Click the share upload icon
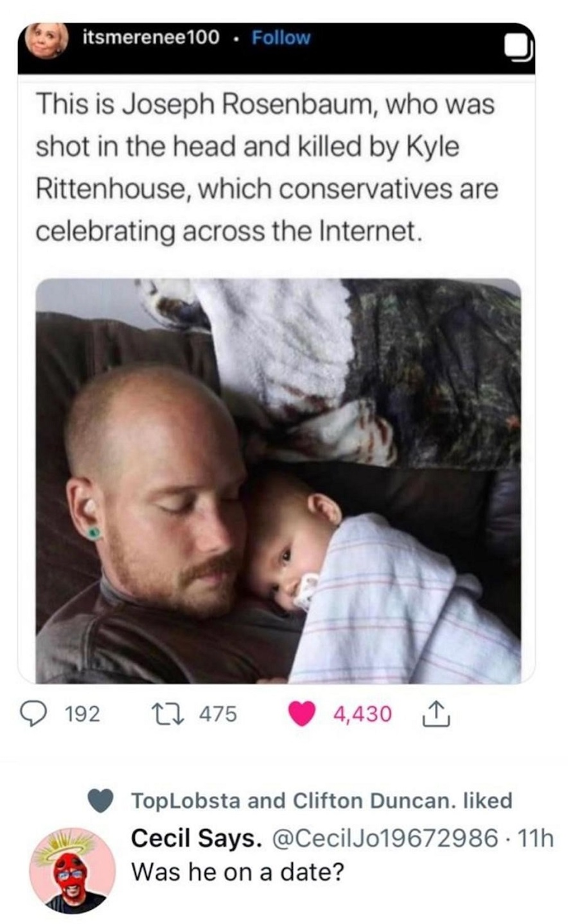Viewport: 568px width, 924px height. (x=436, y=714)
